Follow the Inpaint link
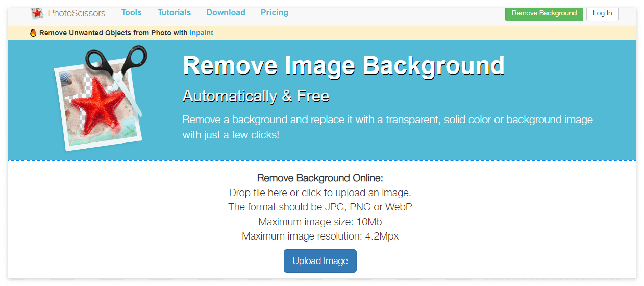 coord(202,33)
